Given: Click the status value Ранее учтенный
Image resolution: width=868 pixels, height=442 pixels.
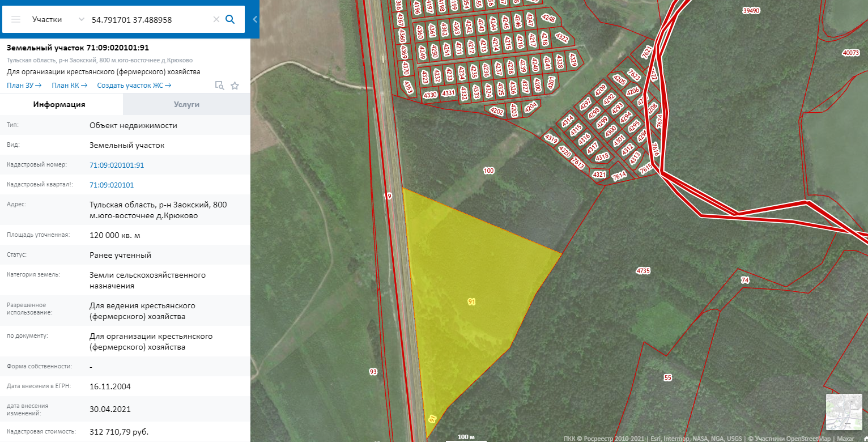Looking at the screenshot, I should click(x=121, y=255).
